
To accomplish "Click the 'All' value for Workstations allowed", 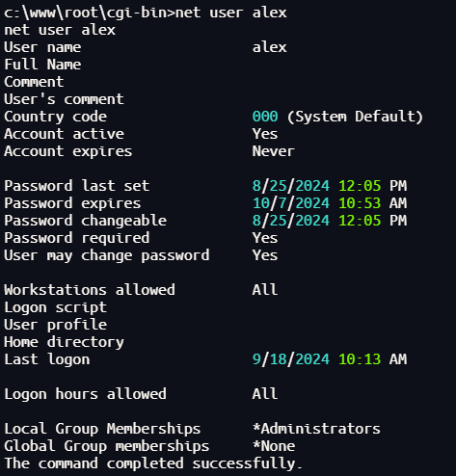I will (x=265, y=290).
